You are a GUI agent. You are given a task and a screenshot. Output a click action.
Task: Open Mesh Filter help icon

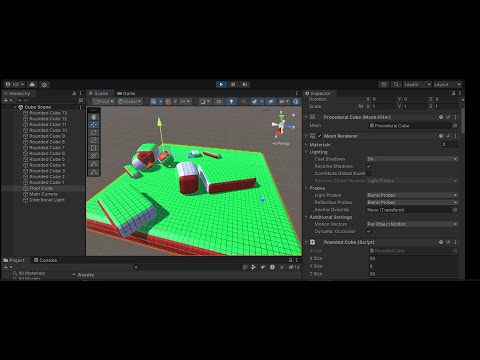point(441,117)
